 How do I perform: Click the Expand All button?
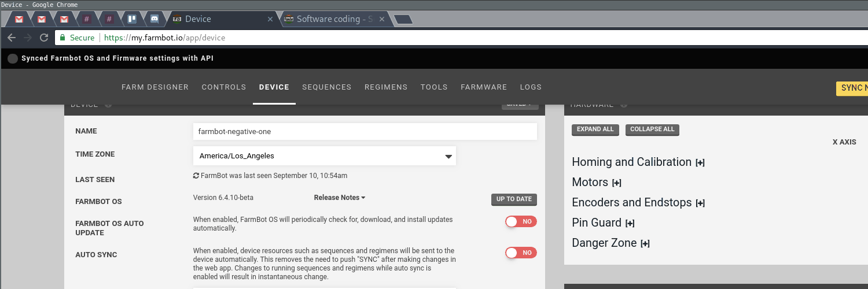(595, 129)
